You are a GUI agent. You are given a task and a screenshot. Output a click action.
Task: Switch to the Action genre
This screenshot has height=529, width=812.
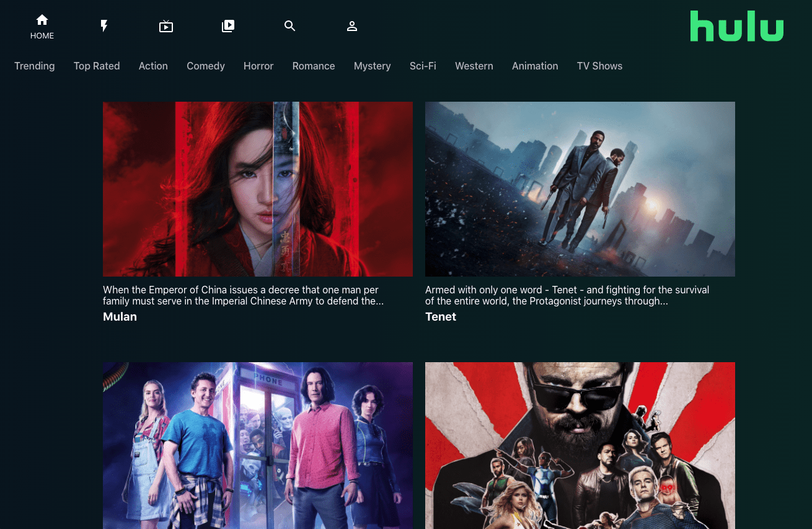[x=153, y=66]
